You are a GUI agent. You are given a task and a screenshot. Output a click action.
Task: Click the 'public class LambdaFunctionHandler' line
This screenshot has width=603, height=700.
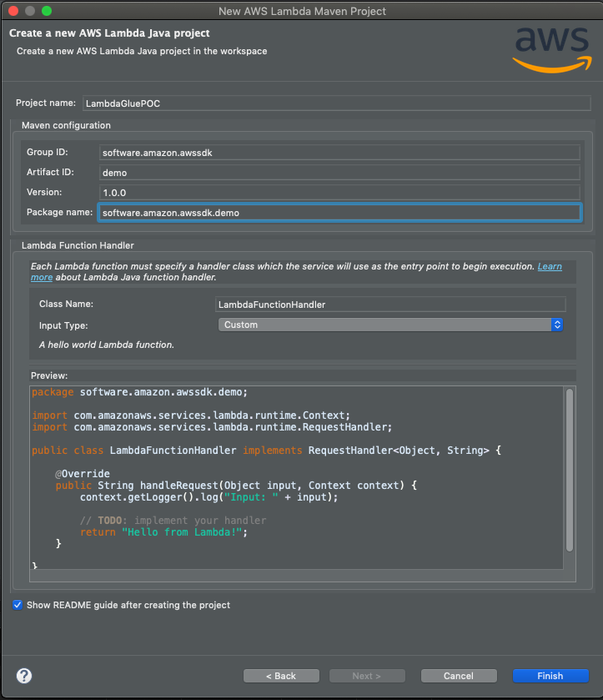tap(266, 450)
